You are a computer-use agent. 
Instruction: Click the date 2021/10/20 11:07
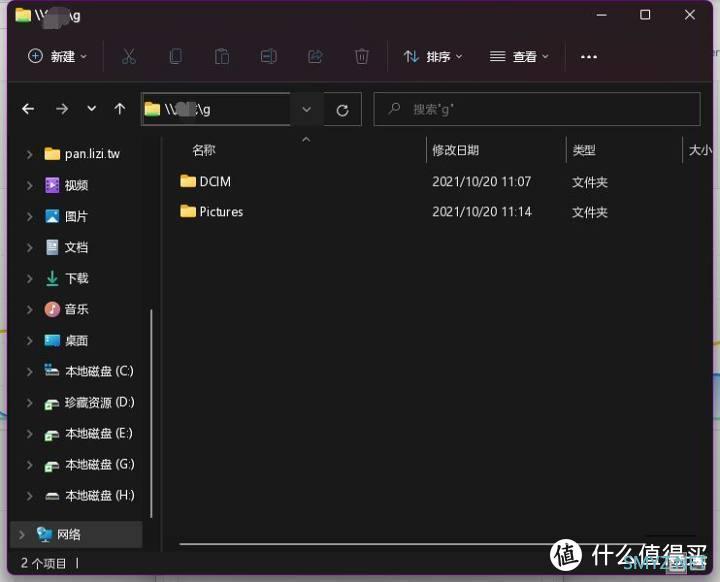[482, 181]
